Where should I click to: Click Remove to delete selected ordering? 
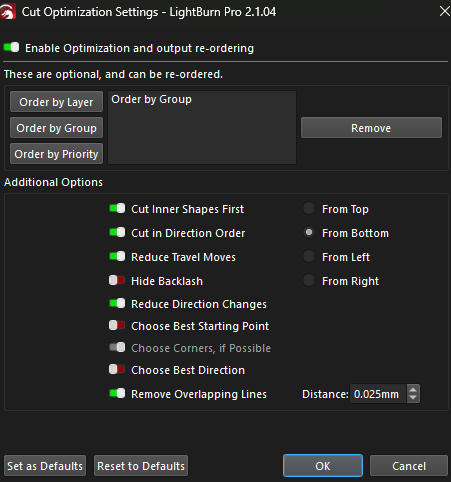[x=371, y=128]
